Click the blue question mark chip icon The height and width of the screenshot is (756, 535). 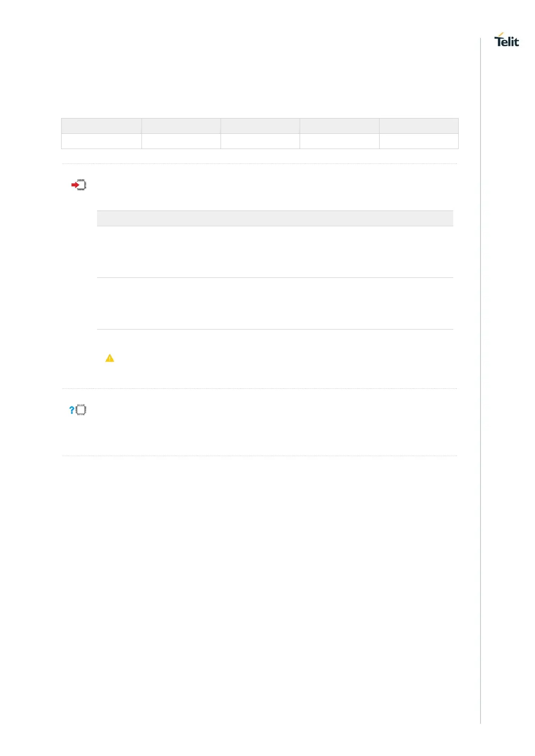[78, 410]
